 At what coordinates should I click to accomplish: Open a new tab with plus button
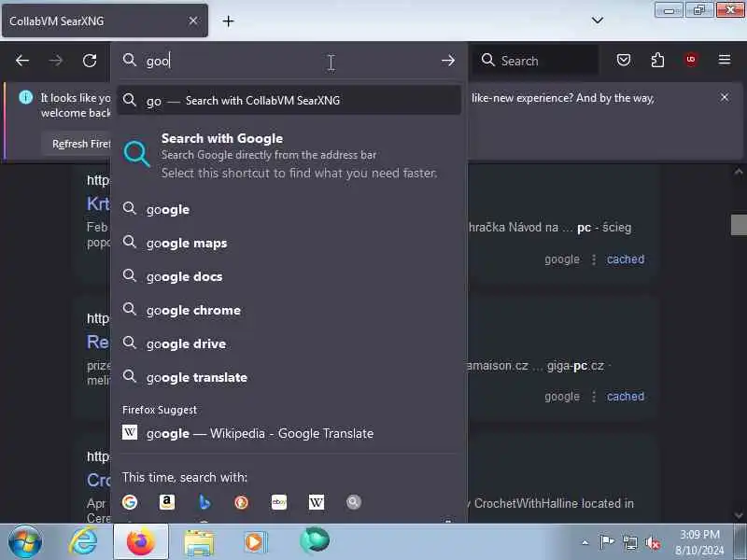pos(228,21)
